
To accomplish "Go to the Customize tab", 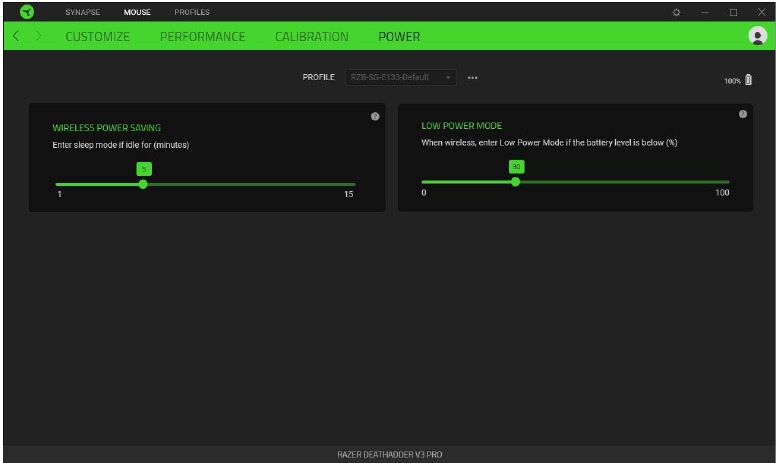I will tap(97, 36).
